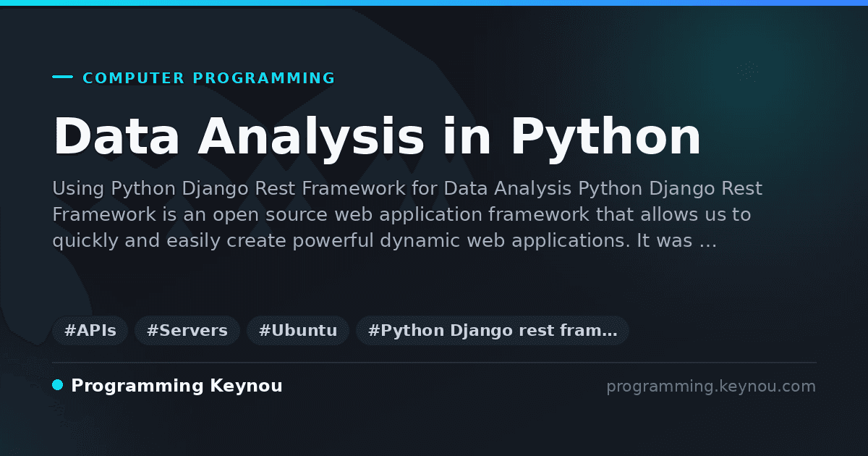Select the #Python Django rest fram… tag

(493, 331)
